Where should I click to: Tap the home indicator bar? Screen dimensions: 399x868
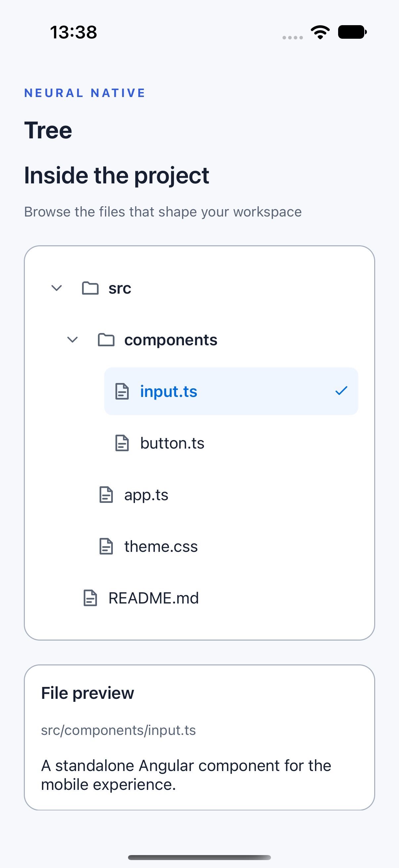[199, 857]
